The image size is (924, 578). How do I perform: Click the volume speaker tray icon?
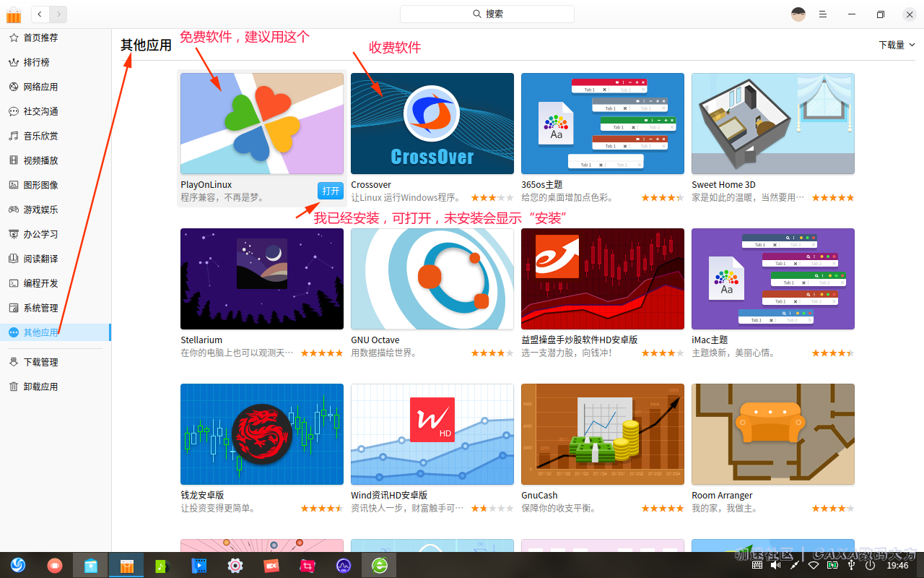coord(776,565)
